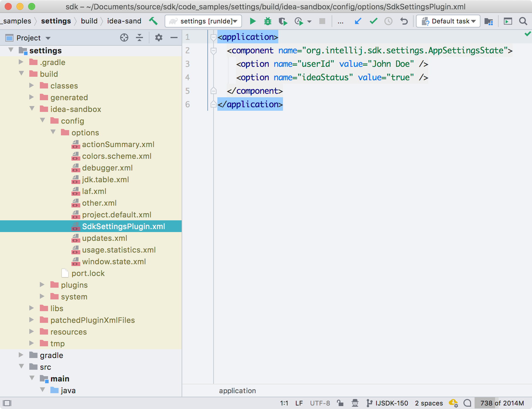Open the Search Everywhere magnifier
Image resolution: width=532 pixels, height=409 pixels.
click(x=523, y=21)
